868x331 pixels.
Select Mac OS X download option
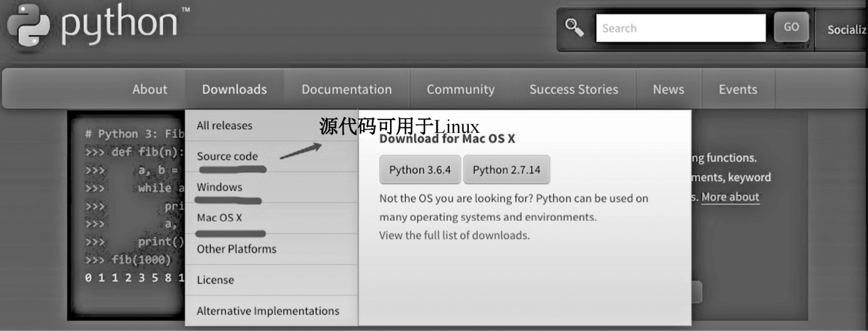pos(219,218)
